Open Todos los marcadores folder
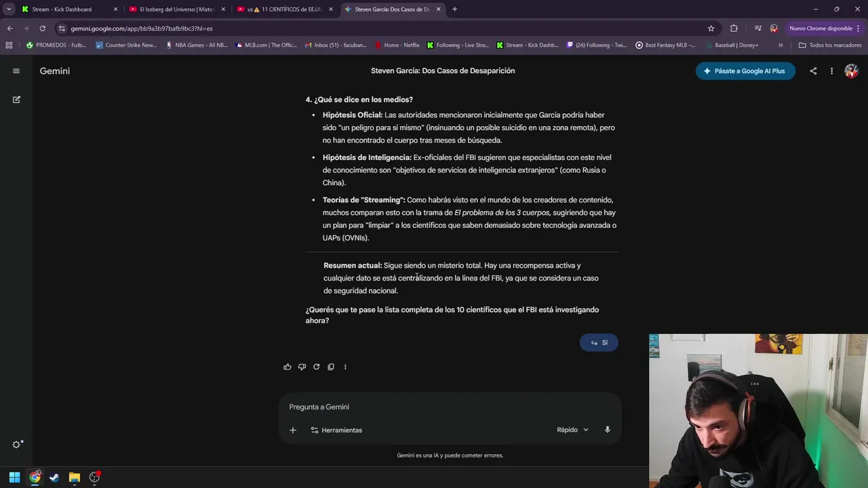Image resolution: width=868 pixels, height=488 pixels. point(830,45)
